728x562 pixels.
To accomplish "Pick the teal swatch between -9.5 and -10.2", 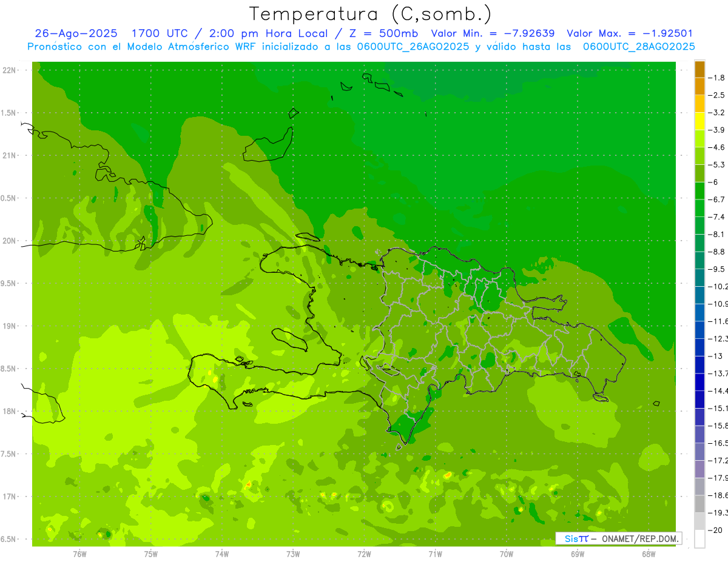I will pos(699,278).
